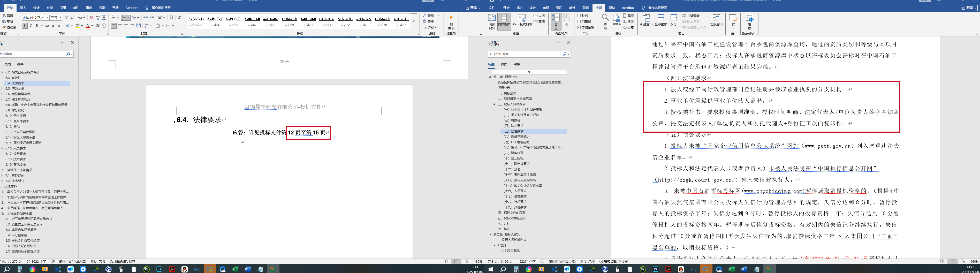Click the Bold button in left Word window
The image size is (980, 273).
(25, 26)
